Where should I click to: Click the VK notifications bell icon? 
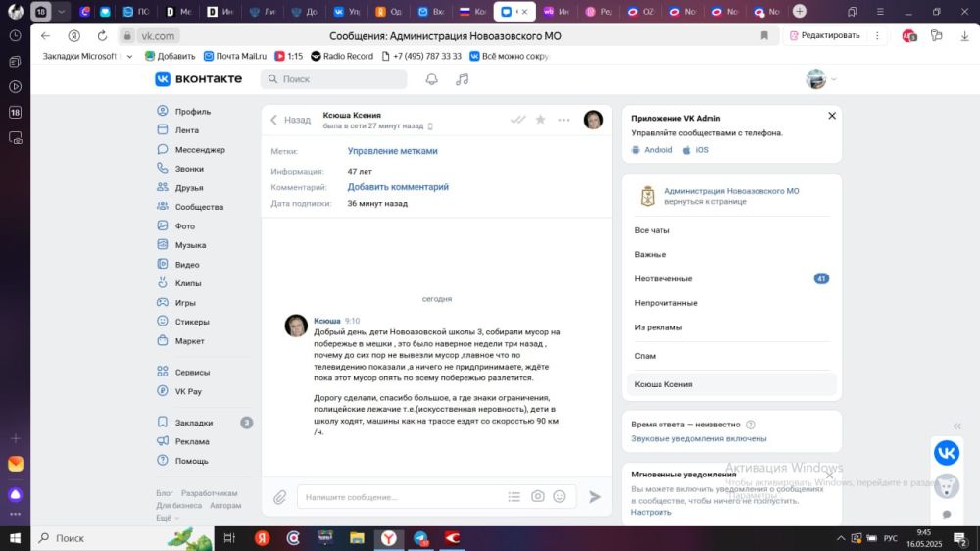click(432, 79)
